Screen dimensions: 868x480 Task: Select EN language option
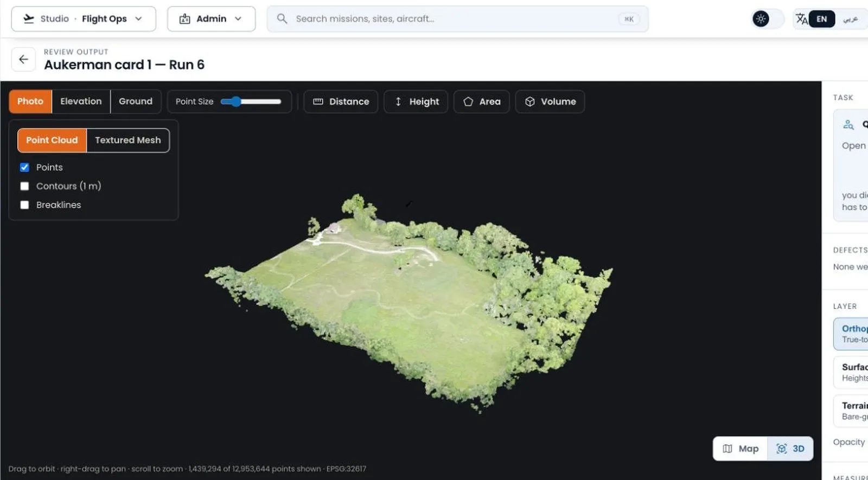pos(822,19)
